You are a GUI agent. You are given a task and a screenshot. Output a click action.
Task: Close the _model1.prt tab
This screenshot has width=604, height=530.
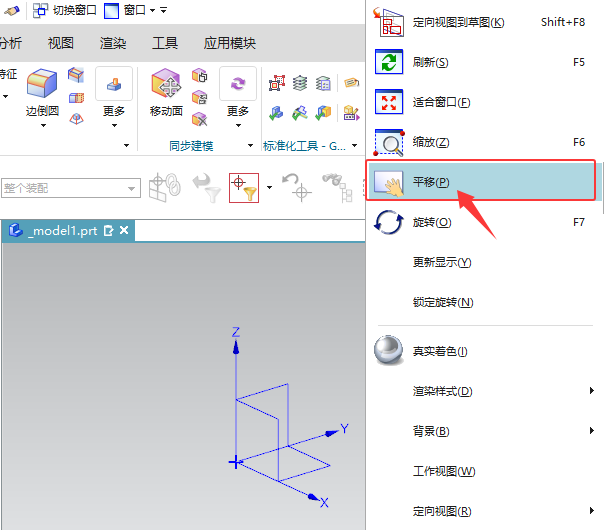click(x=124, y=230)
